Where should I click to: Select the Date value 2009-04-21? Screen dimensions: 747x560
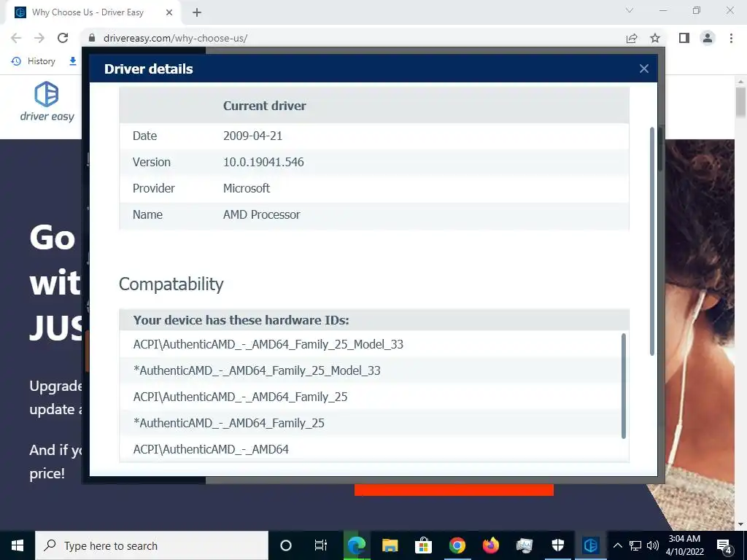(253, 136)
